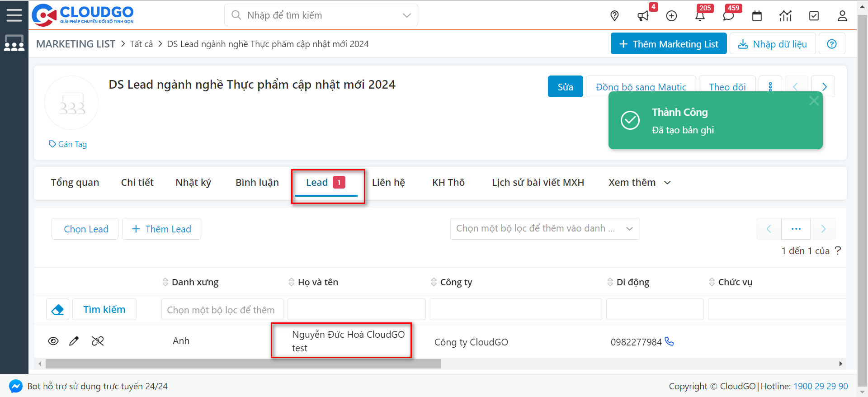
Task: View lead record with eye icon
Action: 53,341
